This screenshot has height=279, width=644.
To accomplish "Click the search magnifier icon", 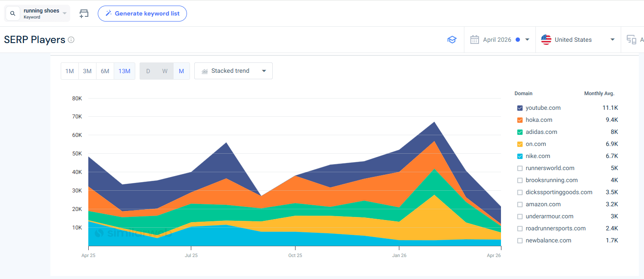I will [12, 14].
